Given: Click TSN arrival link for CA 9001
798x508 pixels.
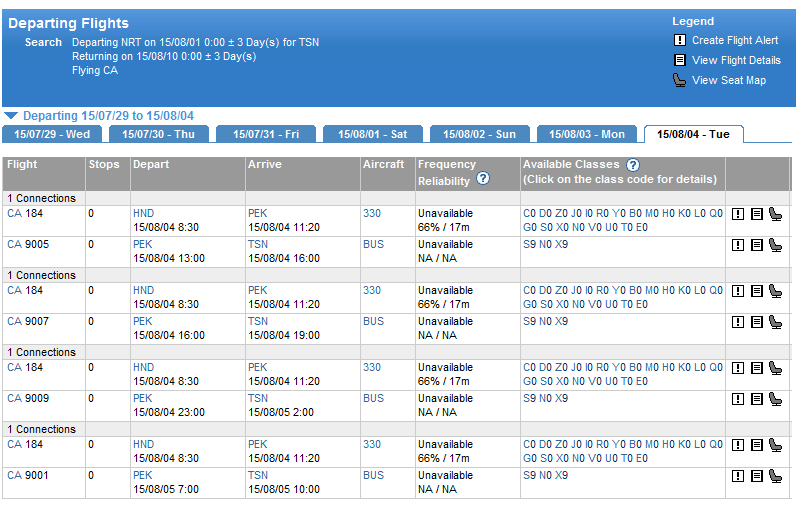Looking at the screenshot, I should 258,475.
